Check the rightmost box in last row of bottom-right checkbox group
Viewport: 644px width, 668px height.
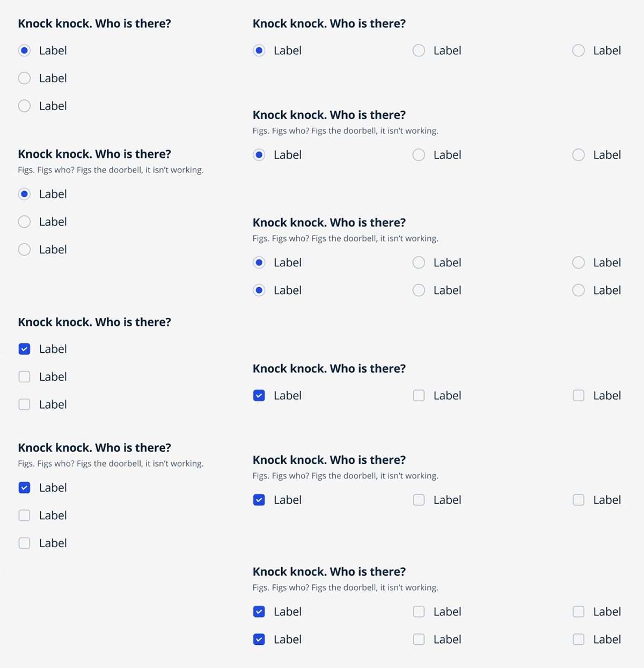579,640
